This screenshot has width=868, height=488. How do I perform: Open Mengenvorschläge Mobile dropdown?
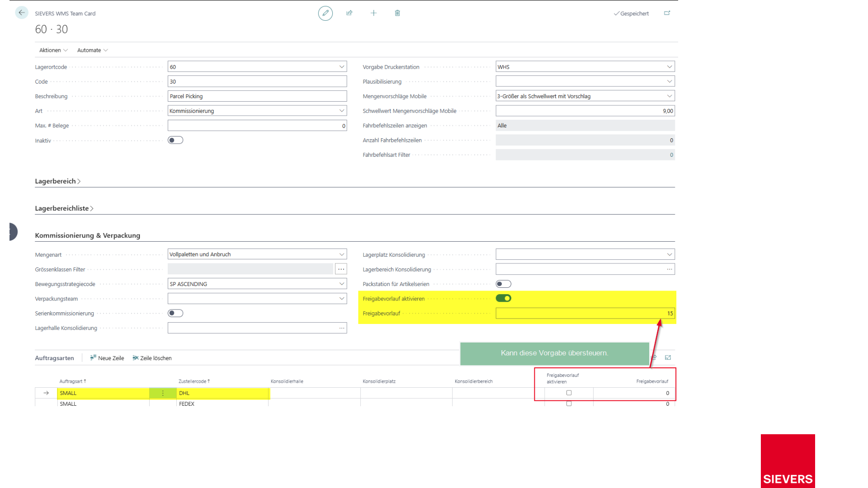[x=670, y=96]
